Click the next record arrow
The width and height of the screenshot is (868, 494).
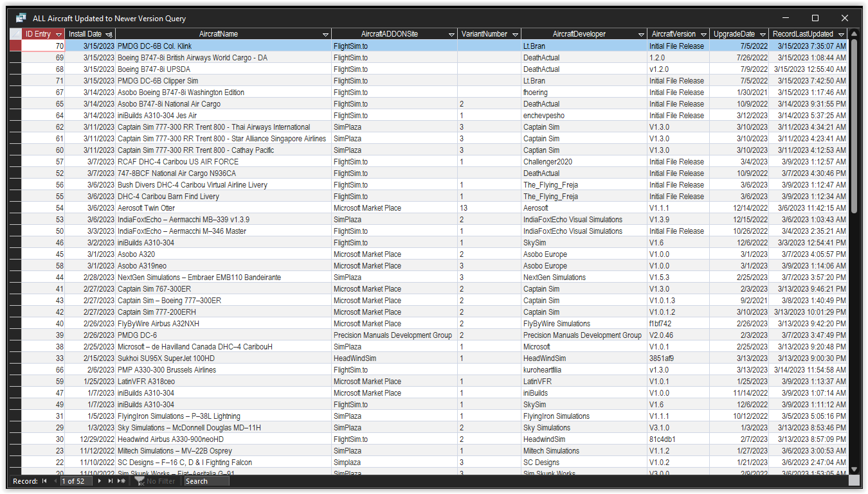[100, 481]
